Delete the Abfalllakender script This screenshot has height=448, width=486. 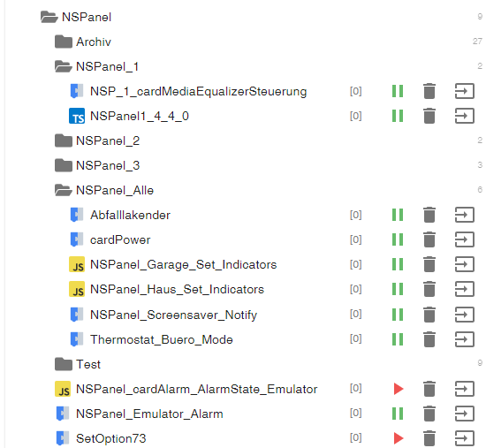pyautogui.click(x=429, y=215)
